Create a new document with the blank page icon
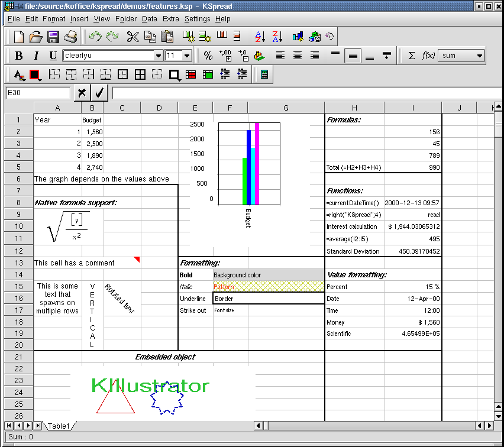 coord(19,37)
